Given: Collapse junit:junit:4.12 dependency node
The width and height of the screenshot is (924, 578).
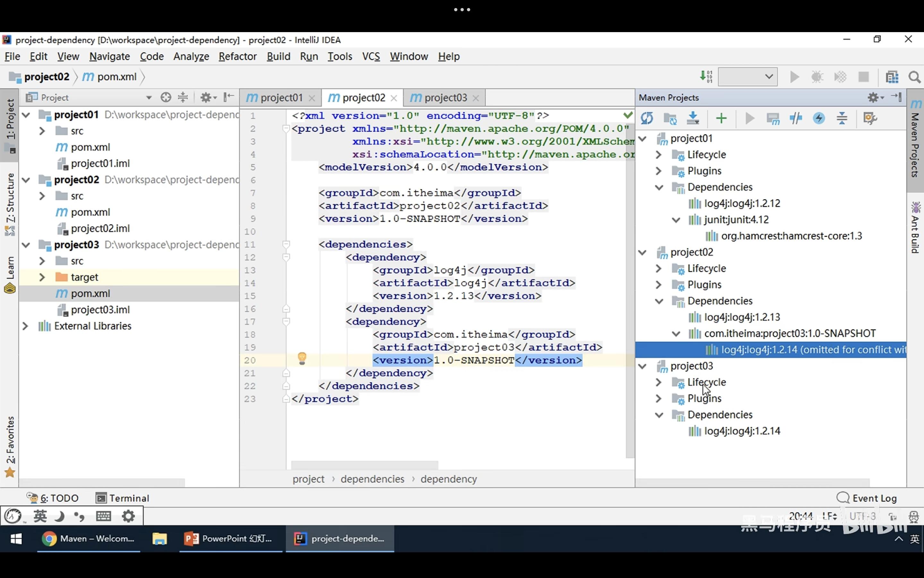Looking at the screenshot, I should point(676,220).
